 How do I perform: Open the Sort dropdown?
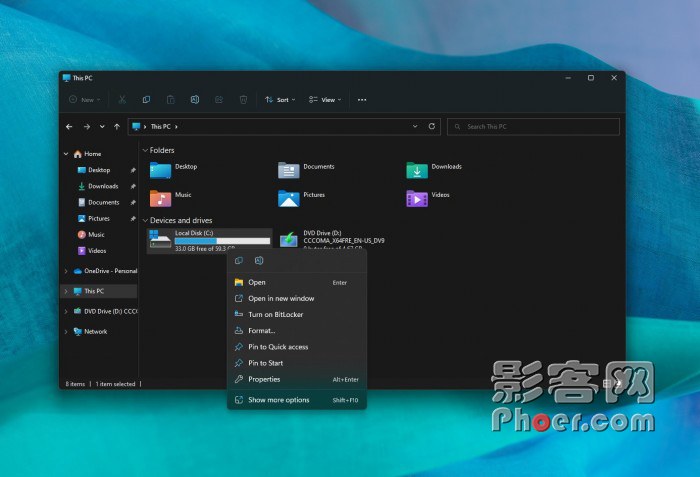point(280,100)
